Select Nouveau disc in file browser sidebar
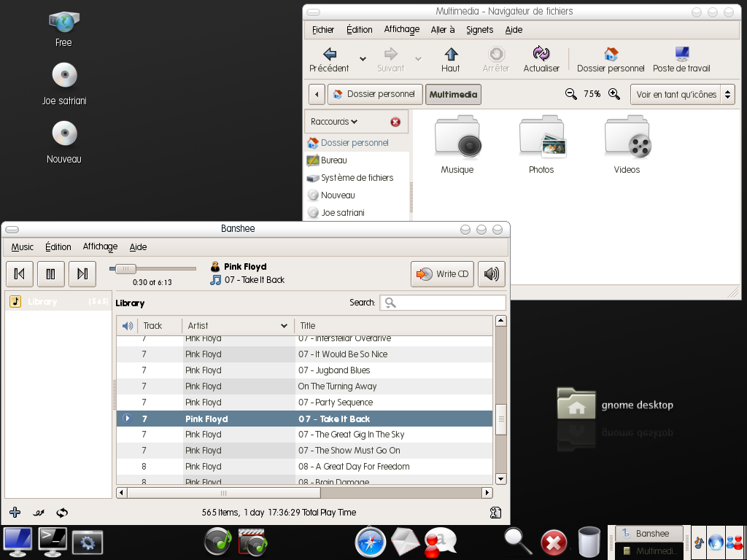This screenshot has height=560, width=747. pos(357,195)
